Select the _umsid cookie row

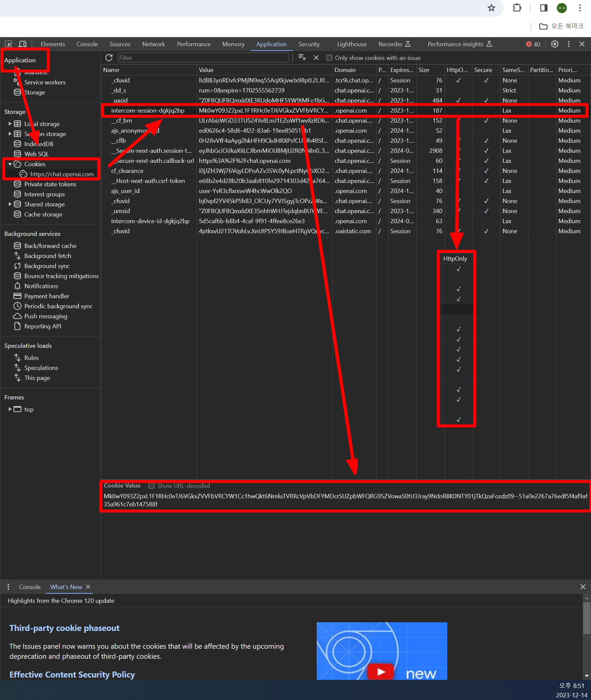point(346,211)
